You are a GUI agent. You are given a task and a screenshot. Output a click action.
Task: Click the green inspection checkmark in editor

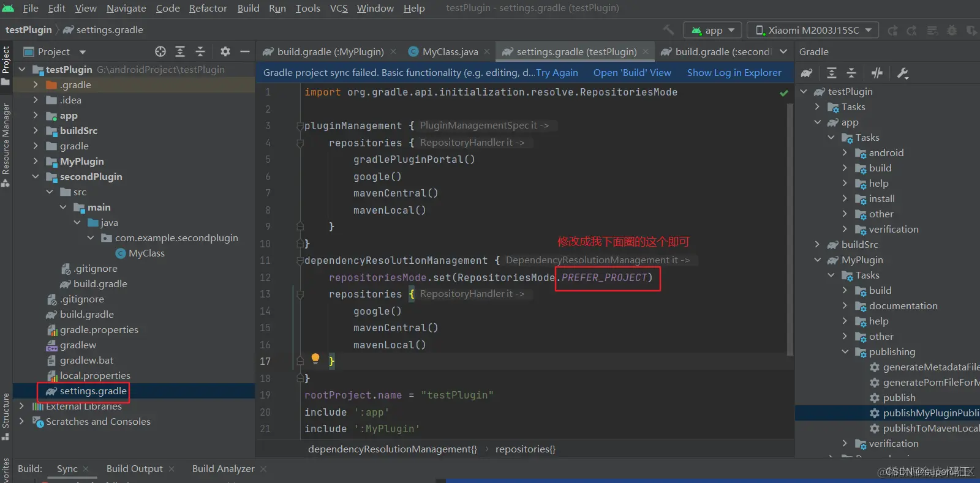pyautogui.click(x=784, y=93)
